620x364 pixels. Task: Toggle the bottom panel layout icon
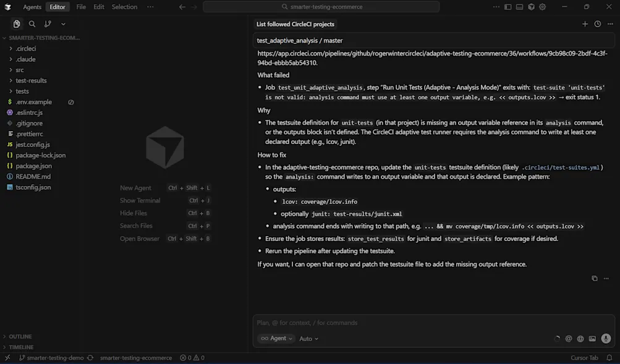click(x=520, y=7)
